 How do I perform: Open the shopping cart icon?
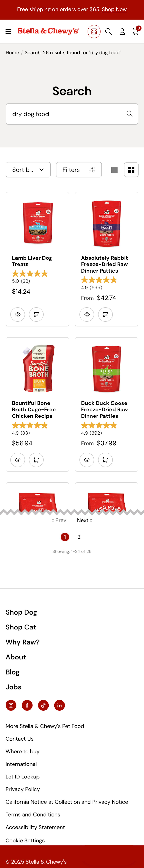(136, 31)
